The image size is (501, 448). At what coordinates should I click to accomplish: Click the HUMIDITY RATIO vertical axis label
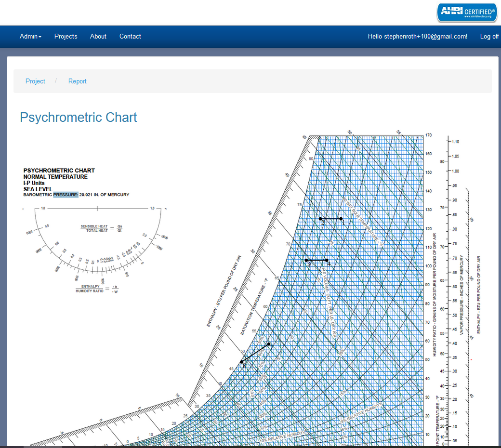point(435,295)
